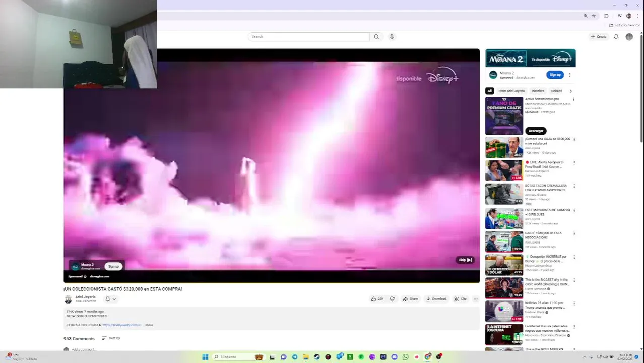Select the All filter chip
Screen dimensions: 644x363
(x=489, y=91)
